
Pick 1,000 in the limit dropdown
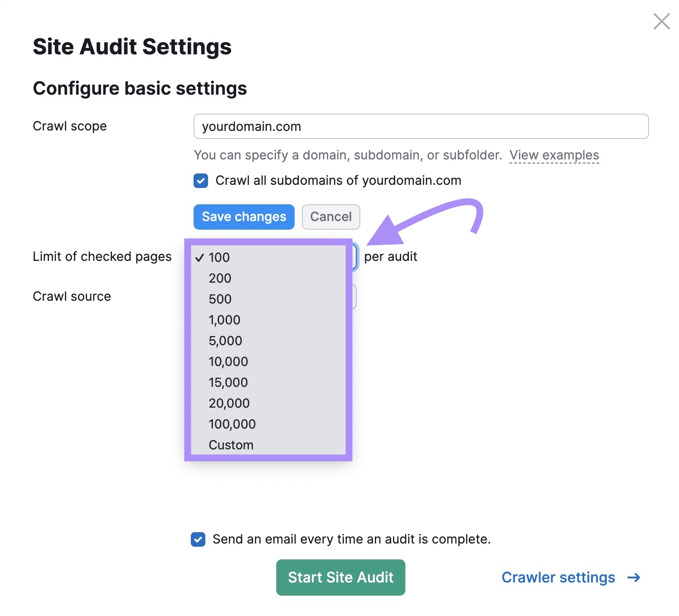(x=224, y=320)
